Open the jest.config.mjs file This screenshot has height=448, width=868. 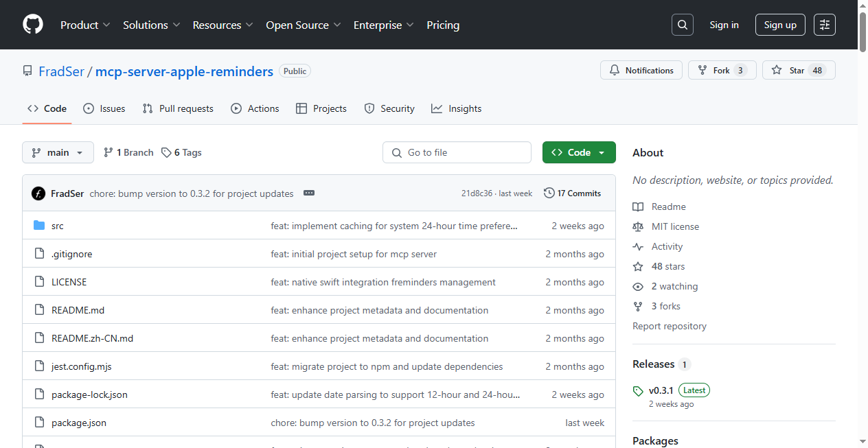click(x=81, y=366)
